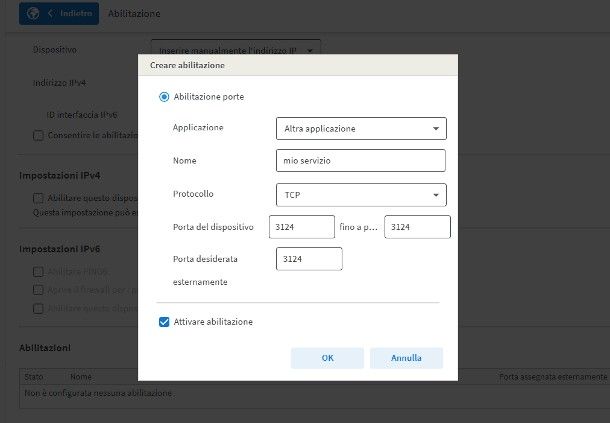The height and width of the screenshot is (423, 610).
Task: Toggle the Consentire le abilitazioni checkbox
Action: [x=39, y=135]
